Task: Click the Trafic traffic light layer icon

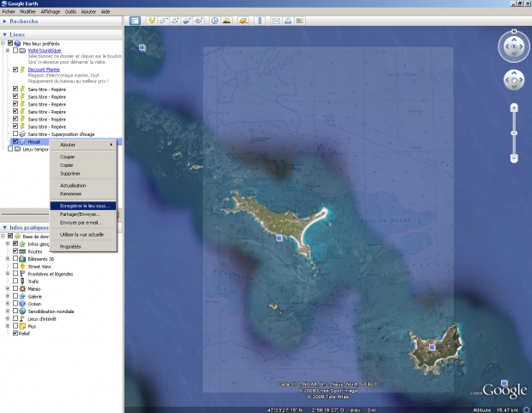Action: click(22, 281)
